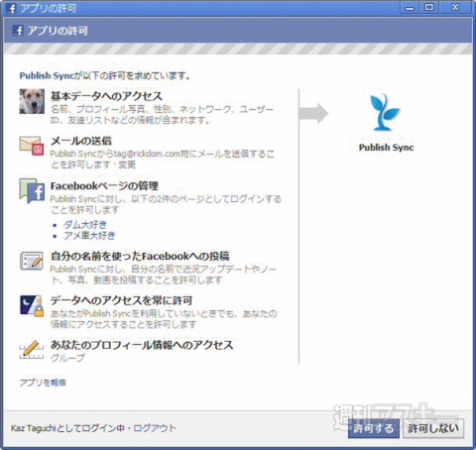Click the dog profile photo thumbnail
Viewport: 476px width, 450px height.
point(32,101)
